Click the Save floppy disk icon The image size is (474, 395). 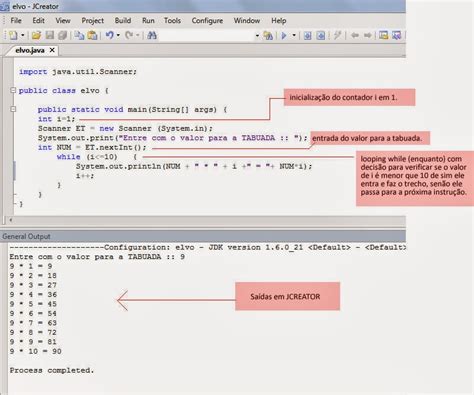(50, 35)
